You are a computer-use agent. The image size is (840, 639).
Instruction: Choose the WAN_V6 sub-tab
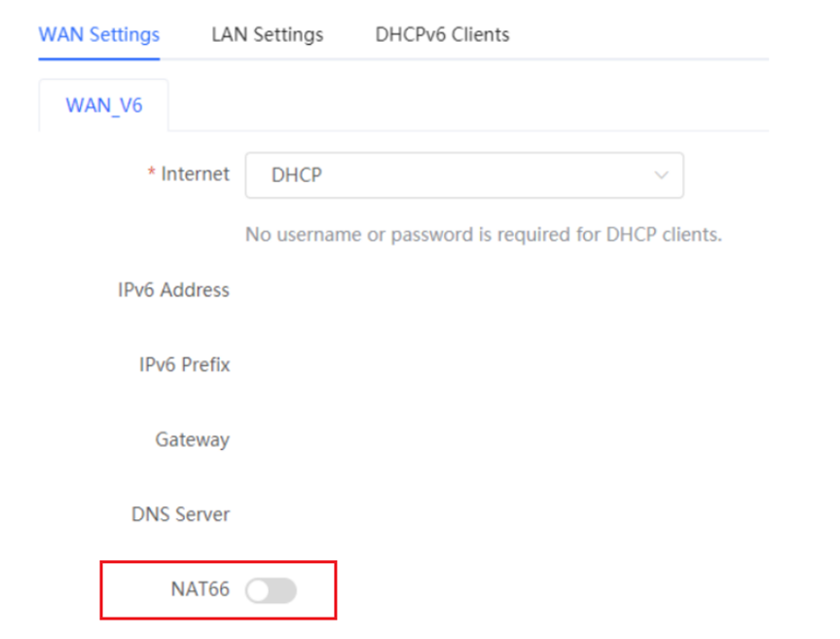pyautogui.click(x=104, y=105)
